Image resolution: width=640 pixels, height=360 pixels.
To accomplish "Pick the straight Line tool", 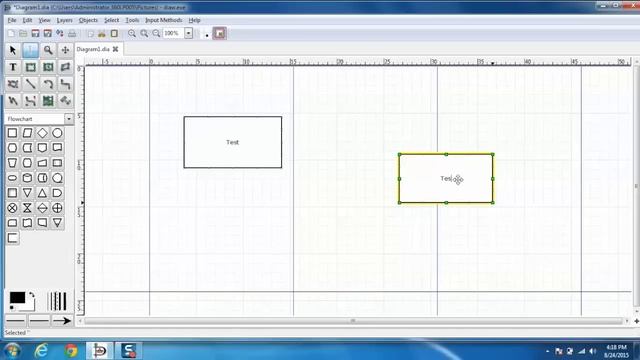I will (31, 84).
